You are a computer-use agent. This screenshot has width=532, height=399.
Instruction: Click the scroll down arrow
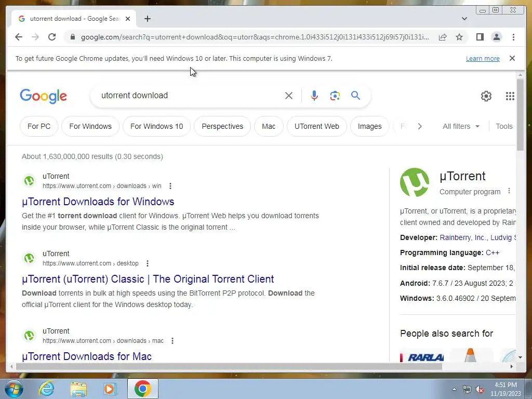[x=520, y=357]
